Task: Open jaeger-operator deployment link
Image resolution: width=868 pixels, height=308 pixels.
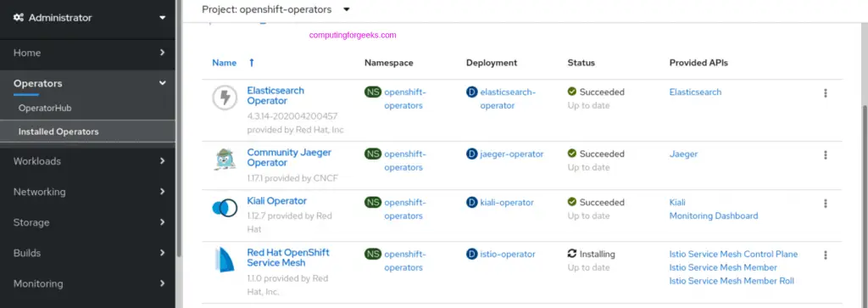Action: [512, 154]
